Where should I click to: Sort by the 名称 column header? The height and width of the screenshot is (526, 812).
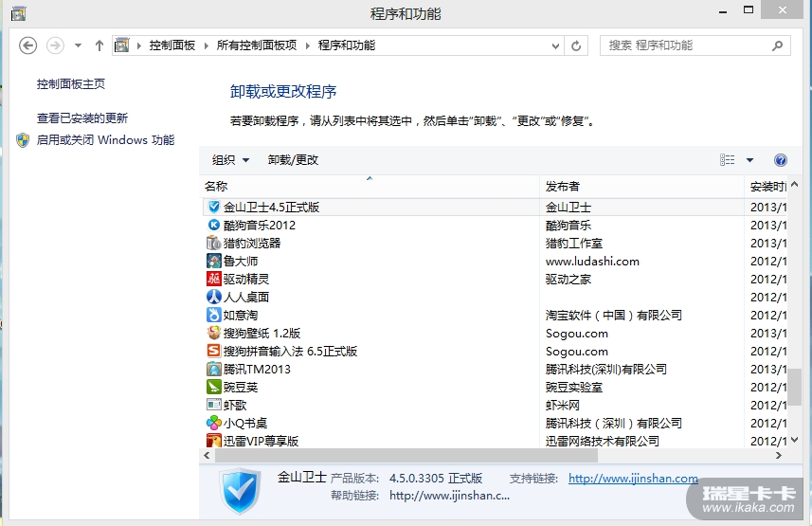coord(370,186)
